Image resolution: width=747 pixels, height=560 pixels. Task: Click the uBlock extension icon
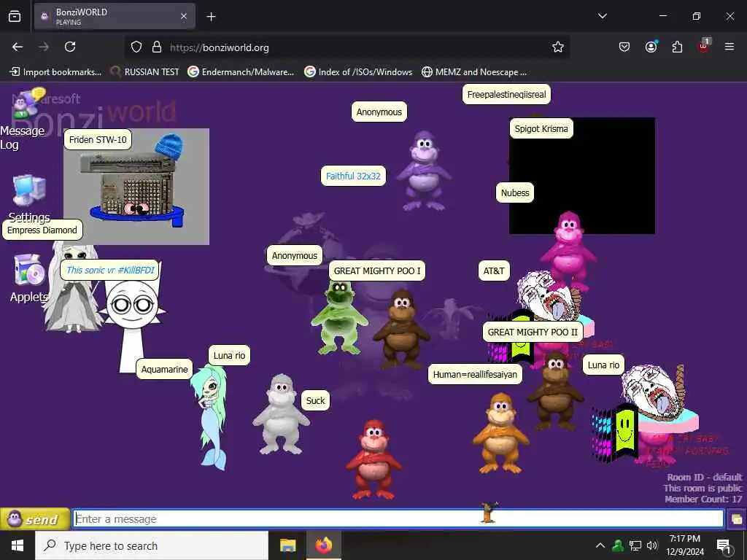(704, 46)
